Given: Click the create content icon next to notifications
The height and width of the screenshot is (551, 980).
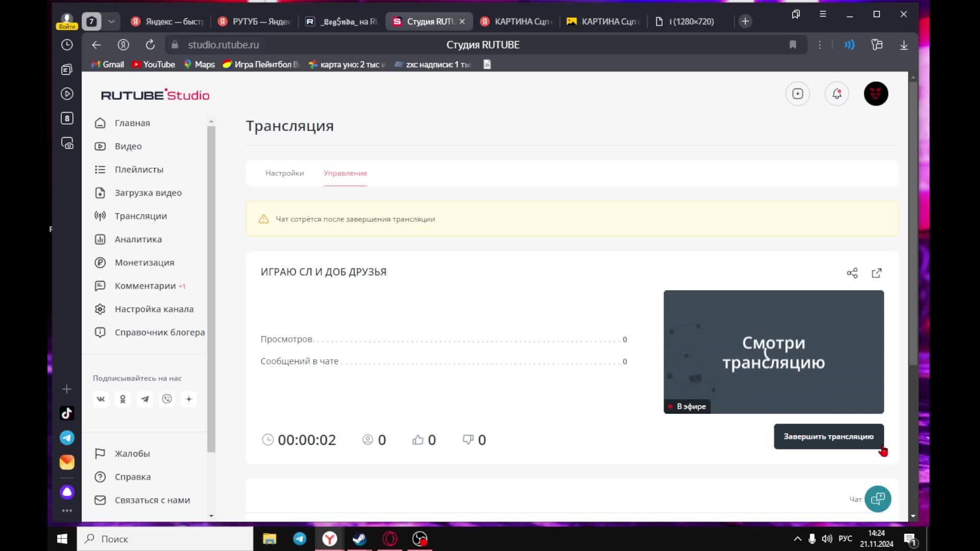Looking at the screenshot, I should (x=798, y=94).
